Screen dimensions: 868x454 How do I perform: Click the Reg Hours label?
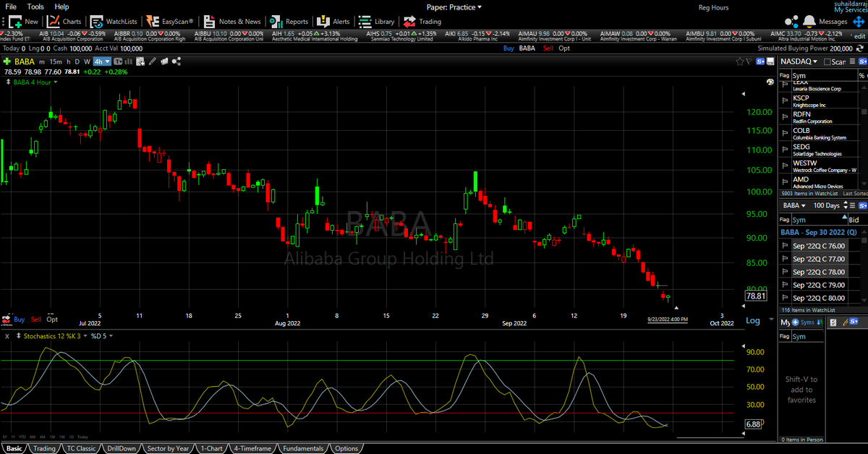tap(713, 7)
